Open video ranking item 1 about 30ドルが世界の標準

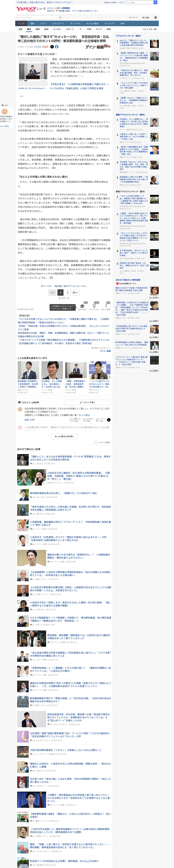coord(134,200)
